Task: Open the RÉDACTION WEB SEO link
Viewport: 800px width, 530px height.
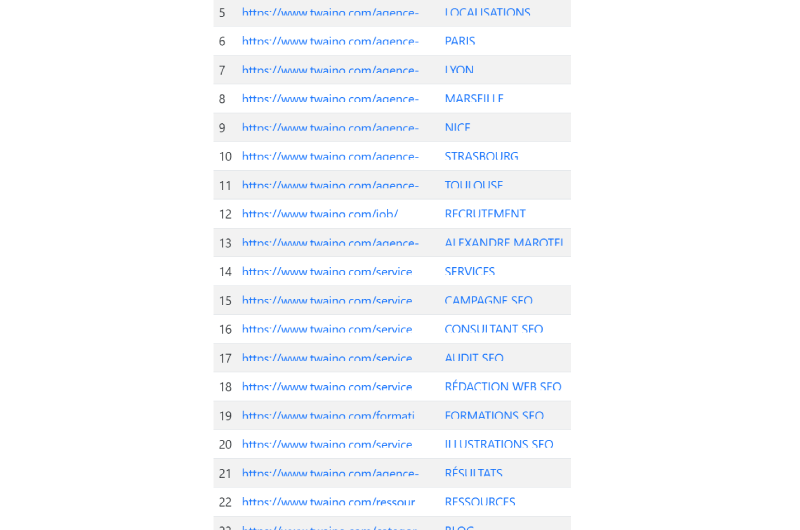Action: coord(503,387)
